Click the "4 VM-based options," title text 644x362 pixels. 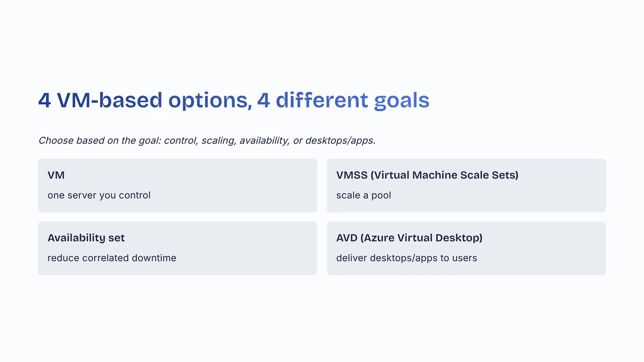(145, 100)
